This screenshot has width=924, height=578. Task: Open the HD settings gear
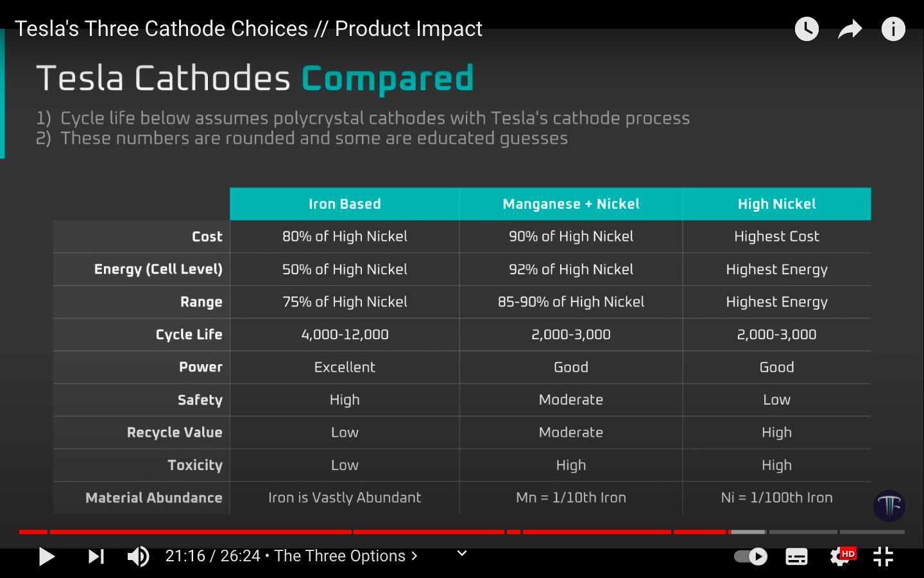841,556
